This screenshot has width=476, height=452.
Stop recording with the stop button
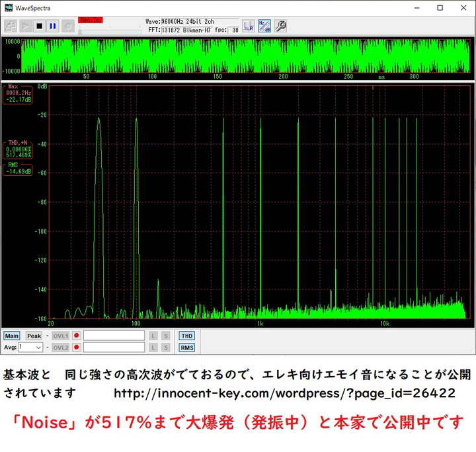pyautogui.click(x=39, y=26)
